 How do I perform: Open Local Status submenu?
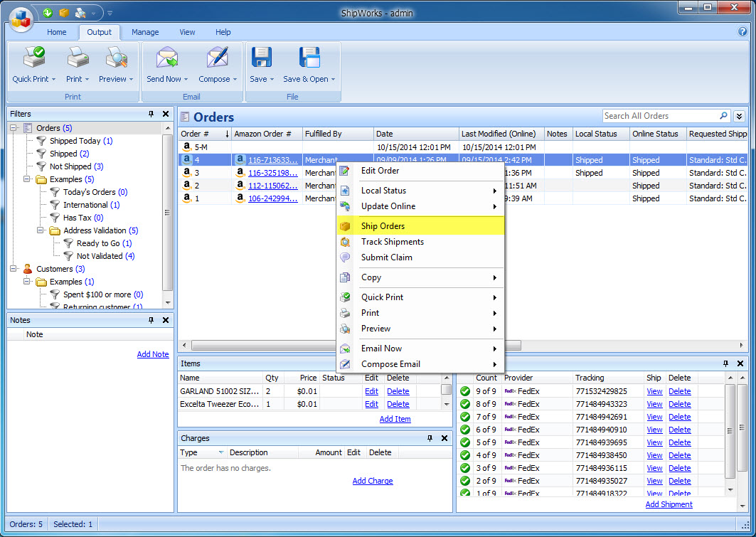pos(420,191)
